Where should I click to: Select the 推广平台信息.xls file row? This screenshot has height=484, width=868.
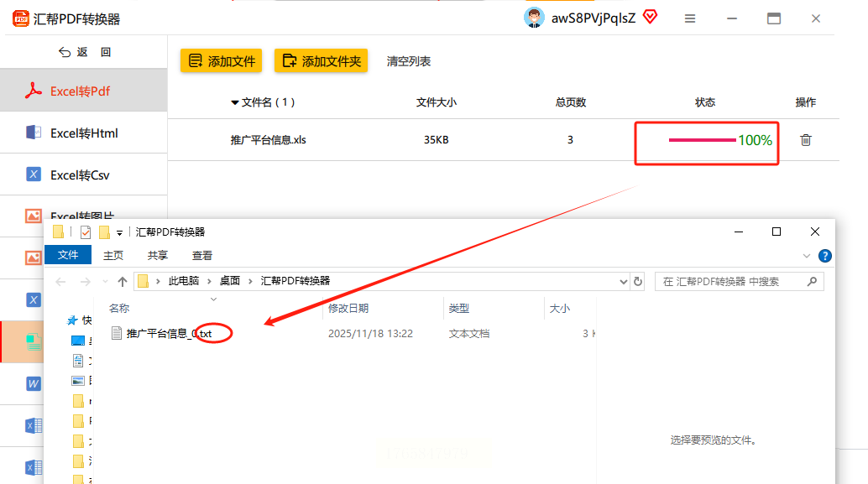coord(503,140)
